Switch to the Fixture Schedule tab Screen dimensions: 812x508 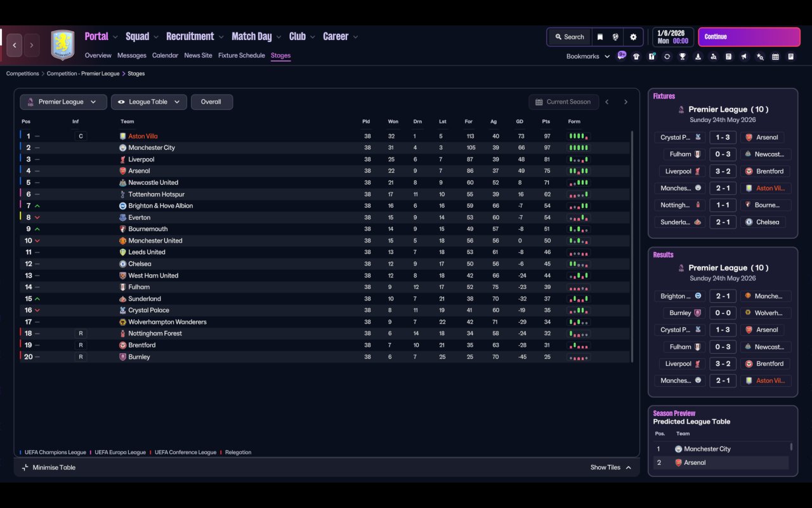pyautogui.click(x=242, y=55)
